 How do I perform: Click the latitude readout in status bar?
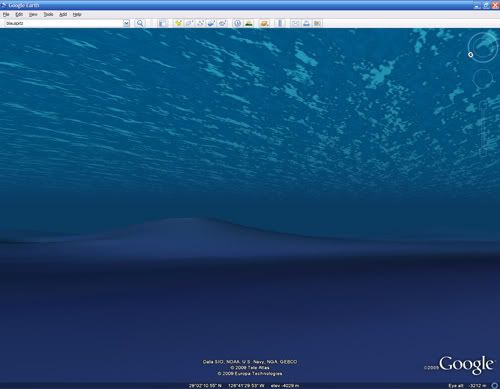(x=205, y=386)
